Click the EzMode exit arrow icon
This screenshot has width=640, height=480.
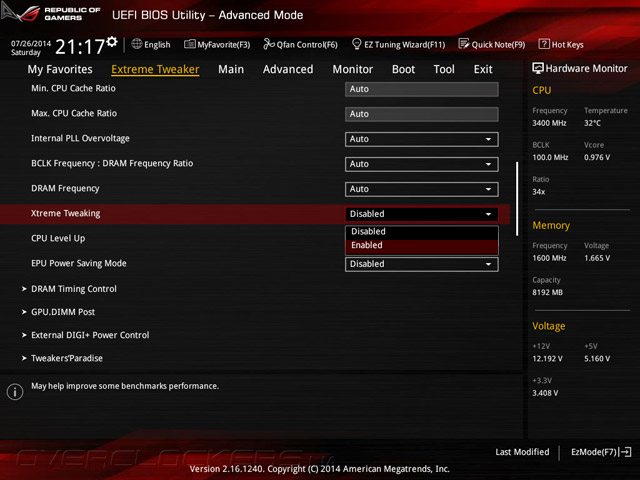625,452
